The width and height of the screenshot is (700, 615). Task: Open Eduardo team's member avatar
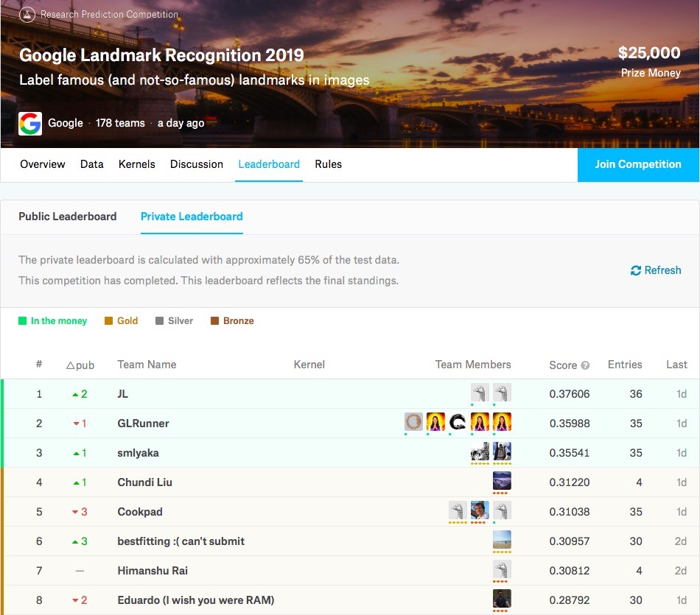point(502,599)
